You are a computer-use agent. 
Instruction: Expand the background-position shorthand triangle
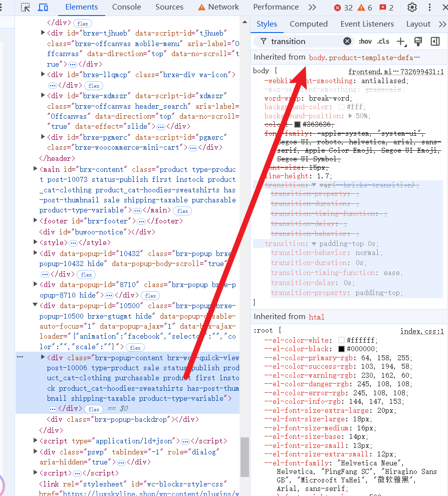click(x=351, y=116)
